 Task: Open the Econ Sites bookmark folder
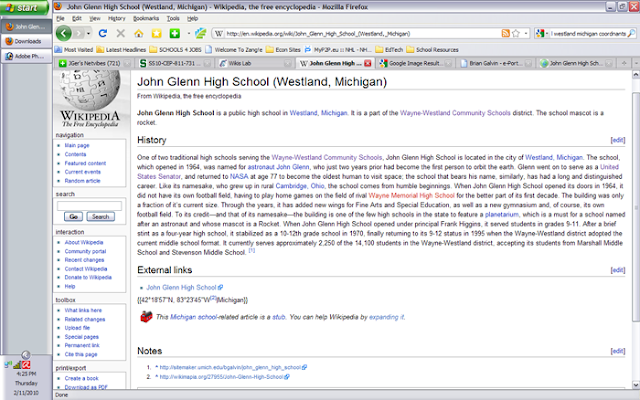pos(283,50)
